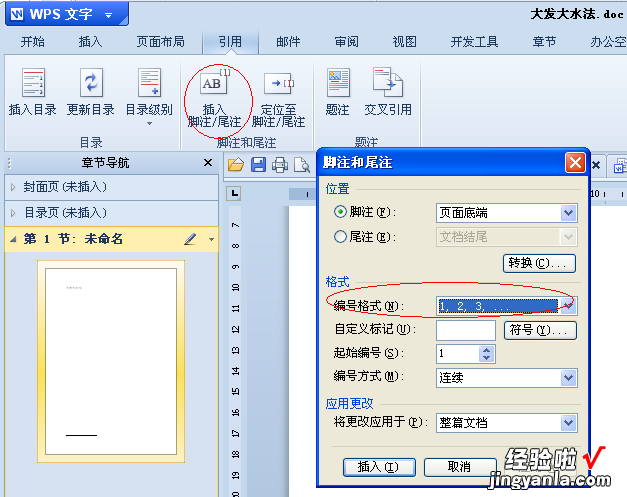Select the 脚注 (footnote) radio button
Image resolution: width=627 pixels, height=497 pixels.
click(340, 212)
